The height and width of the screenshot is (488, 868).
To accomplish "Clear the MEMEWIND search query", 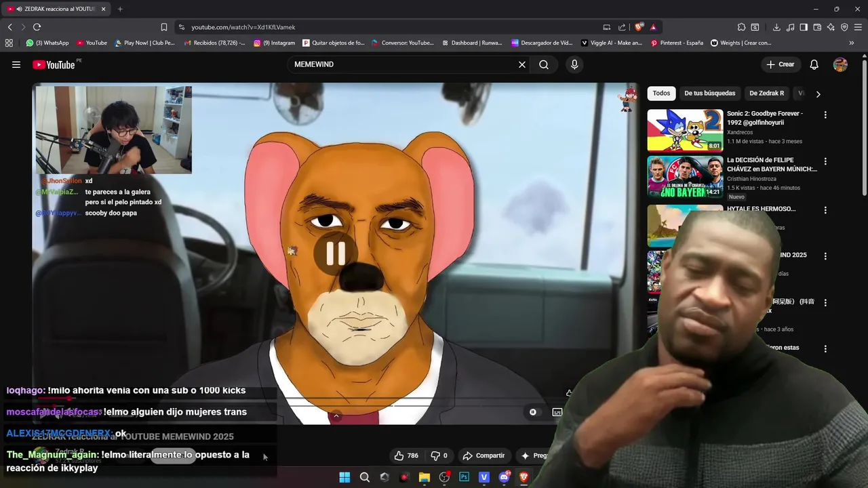I will (522, 64).
